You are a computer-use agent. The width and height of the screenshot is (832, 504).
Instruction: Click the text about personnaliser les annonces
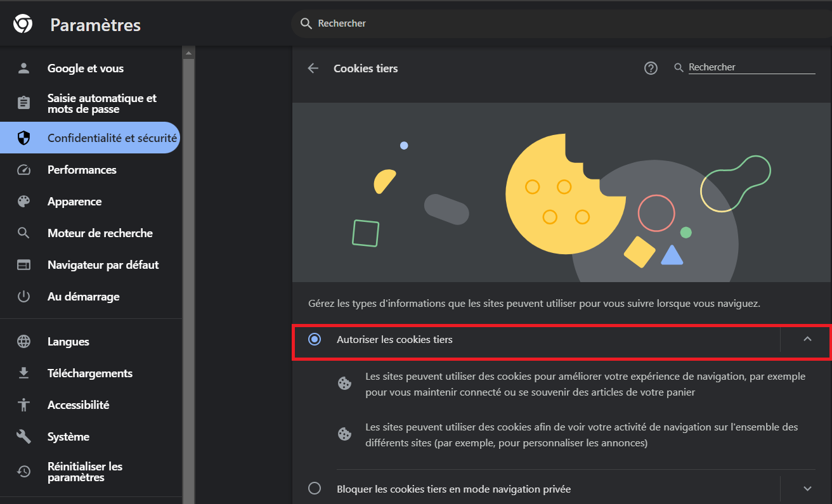click(x=582, y=435)
